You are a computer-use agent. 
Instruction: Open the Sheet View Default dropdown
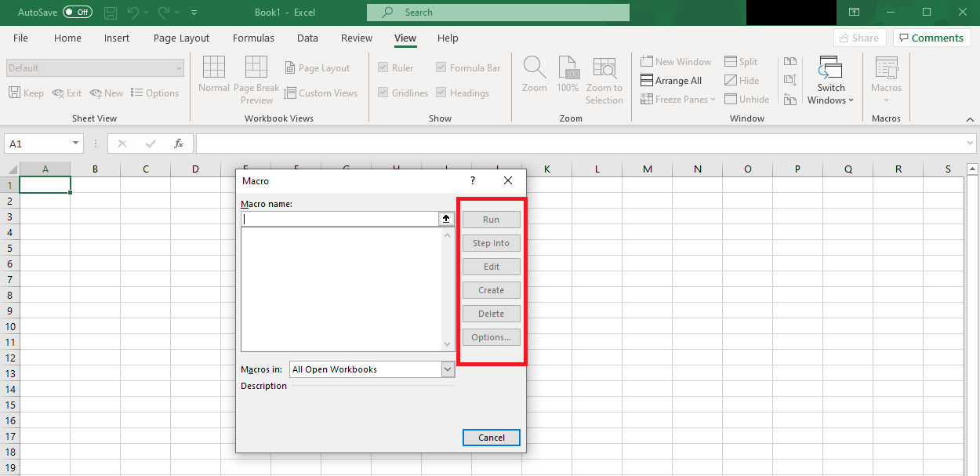[x=96, y=68]
